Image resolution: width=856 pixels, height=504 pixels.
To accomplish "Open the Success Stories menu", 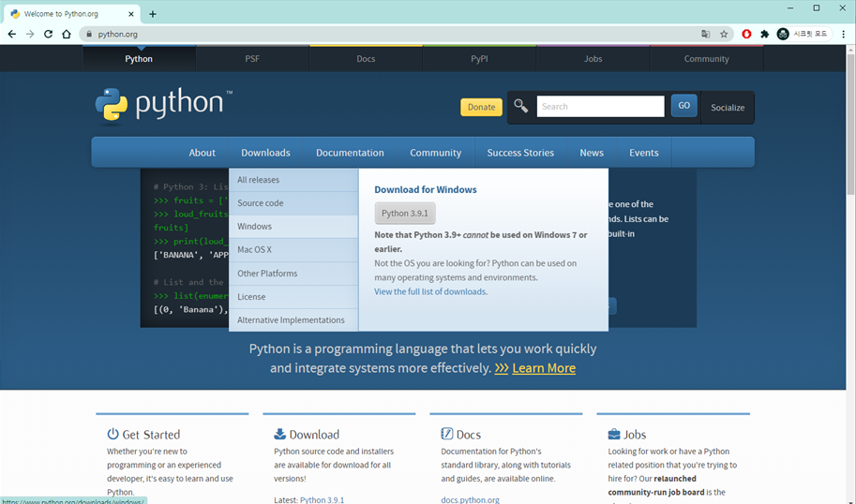I will tap(520, 153).
